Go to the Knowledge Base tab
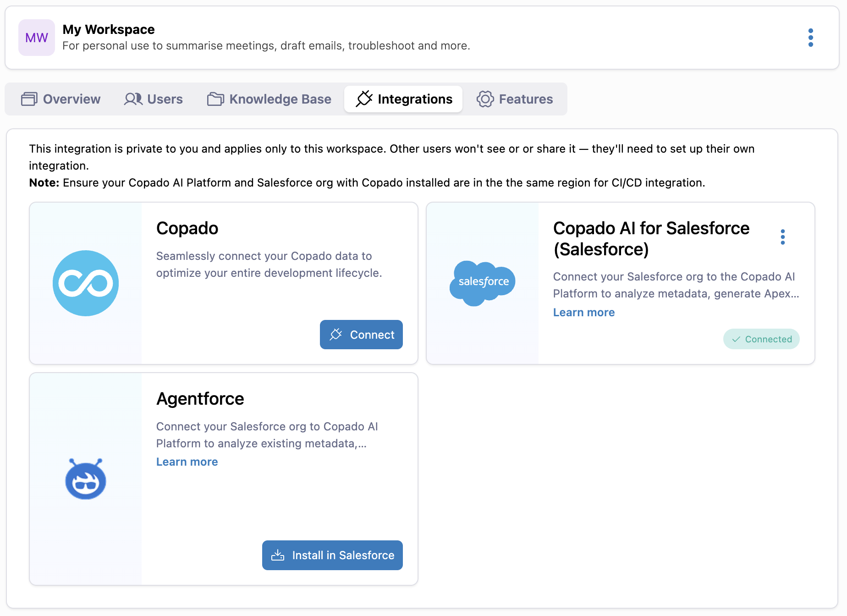The image size is (847, 616). pyautogui.click(x=269, y=99)
